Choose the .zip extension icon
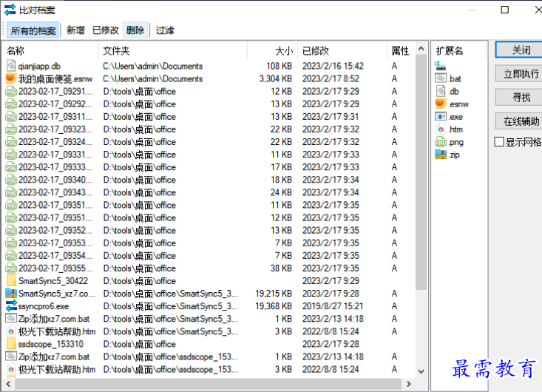 pos(441,155)
